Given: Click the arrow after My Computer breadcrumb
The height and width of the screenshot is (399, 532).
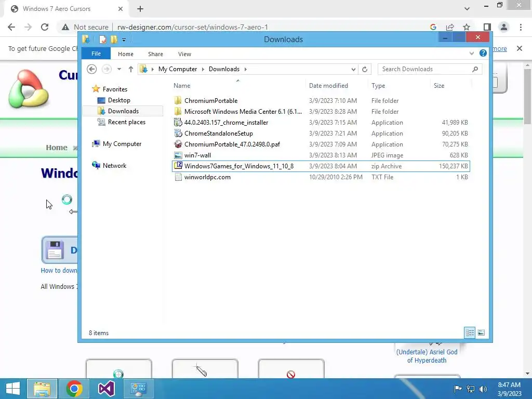Looking at the screenshot, I should [203, 69].
